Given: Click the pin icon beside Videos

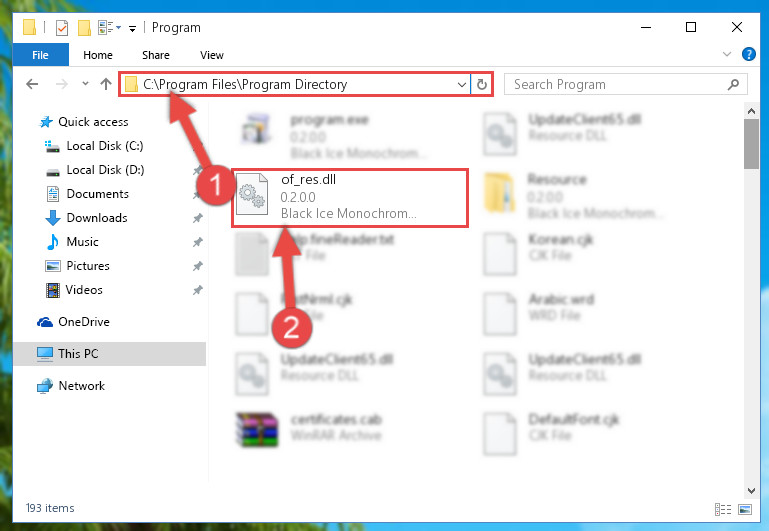Looking at the screenshot, I should (198, 290).
